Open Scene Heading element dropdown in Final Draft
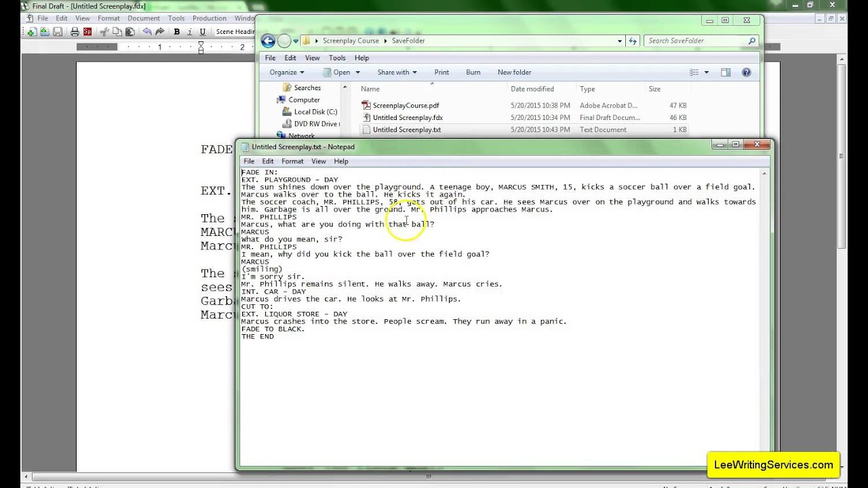 click(235, 32)
